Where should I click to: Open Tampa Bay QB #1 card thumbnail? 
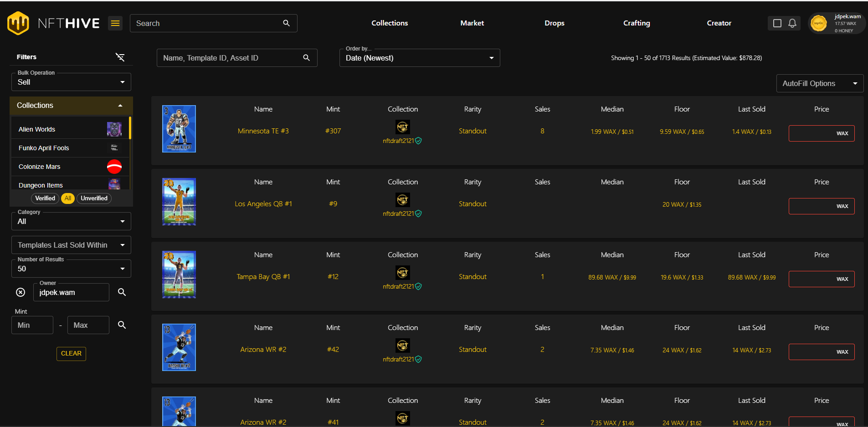pos(179,274)
